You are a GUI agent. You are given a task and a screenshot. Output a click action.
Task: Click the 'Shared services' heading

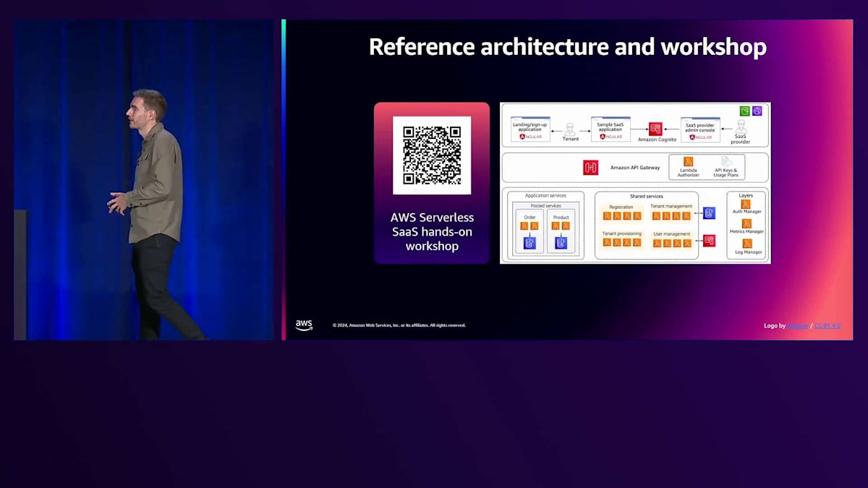tap(647, 196)
